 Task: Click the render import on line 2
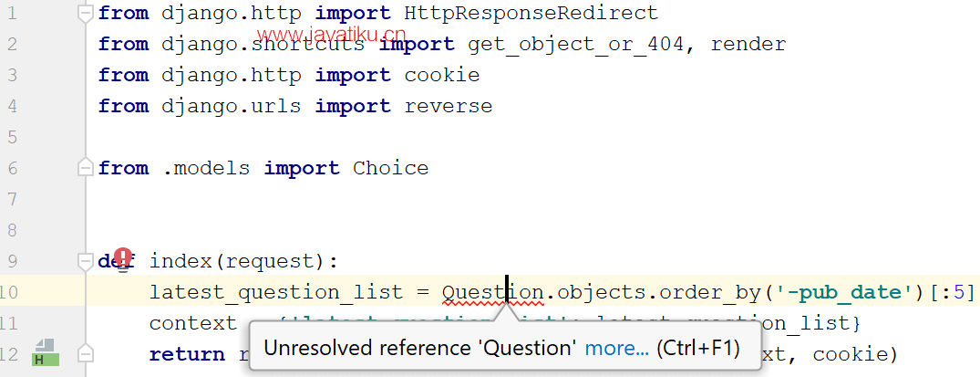(x=748, y=44)
